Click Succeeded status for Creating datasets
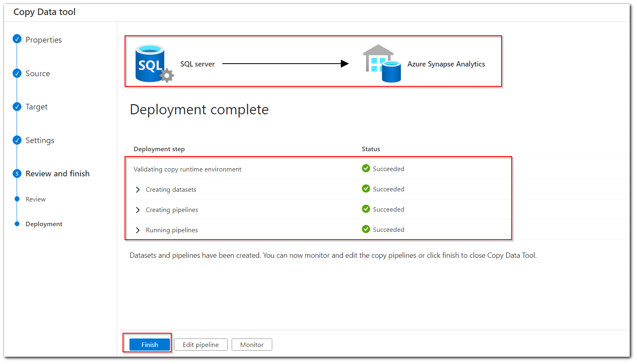 point(389,189)
